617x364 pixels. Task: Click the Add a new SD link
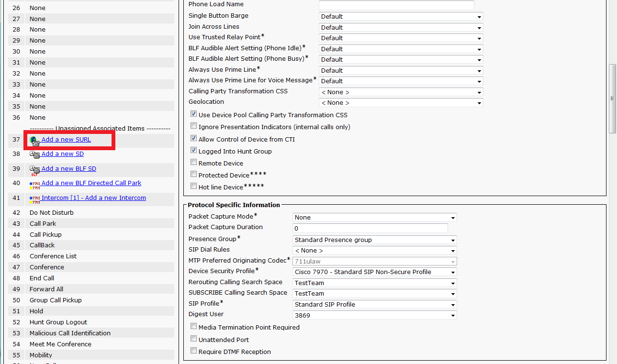click(63, 154)
